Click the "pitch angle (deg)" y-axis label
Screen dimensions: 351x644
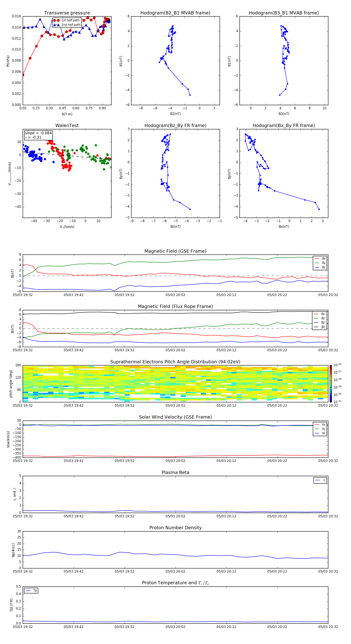coord(11,384)
